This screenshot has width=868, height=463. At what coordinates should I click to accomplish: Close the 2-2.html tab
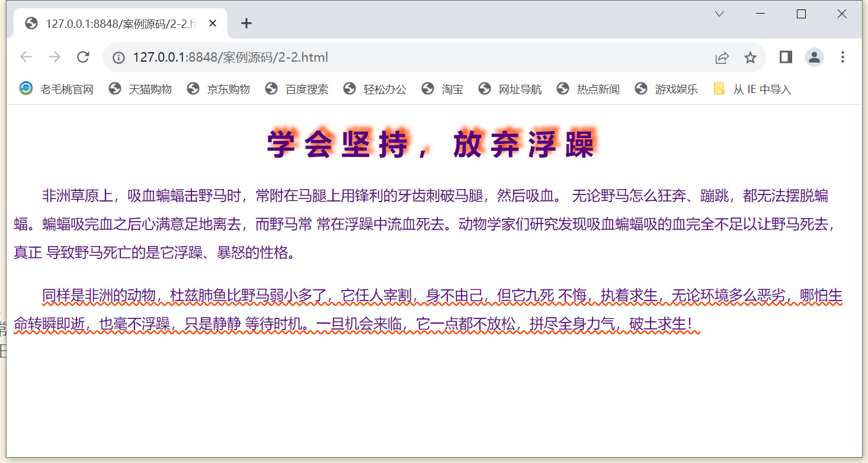coord(213,24)
